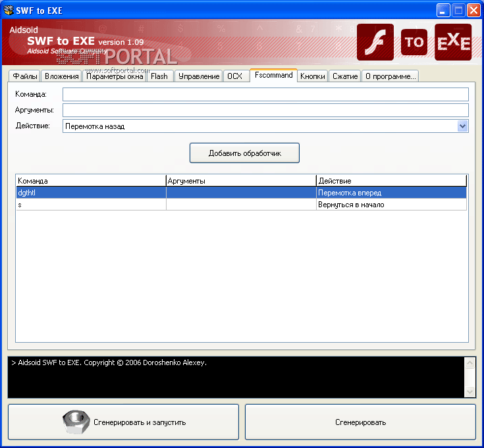Minimize the SWF to EXE window
484x448 pixels.
point(443,11)
